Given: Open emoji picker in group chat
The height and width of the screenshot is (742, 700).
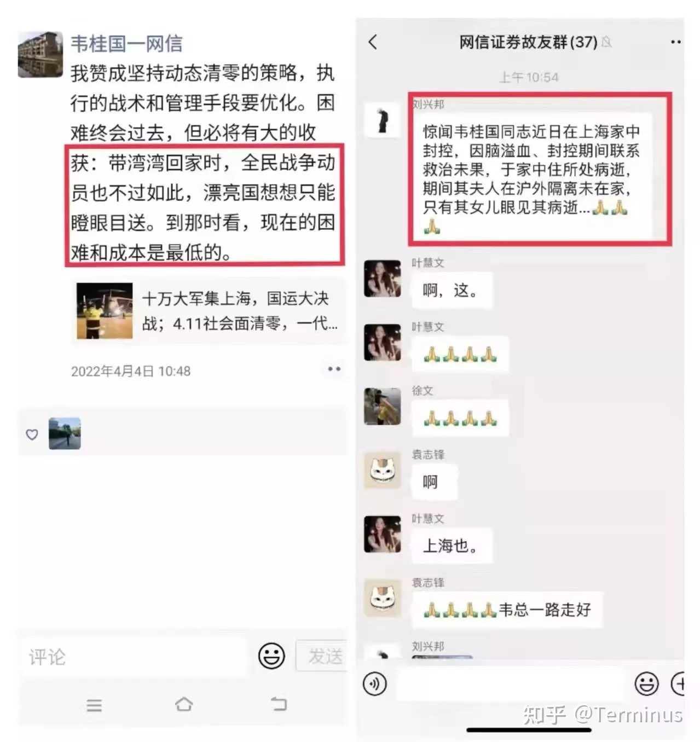Looking at the screenshot, I should (646, 683).
